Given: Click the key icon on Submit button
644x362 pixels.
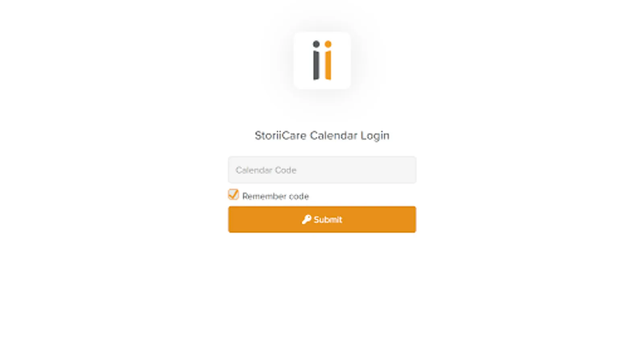Looking at the screenshot, I should [x=306, y=219].
